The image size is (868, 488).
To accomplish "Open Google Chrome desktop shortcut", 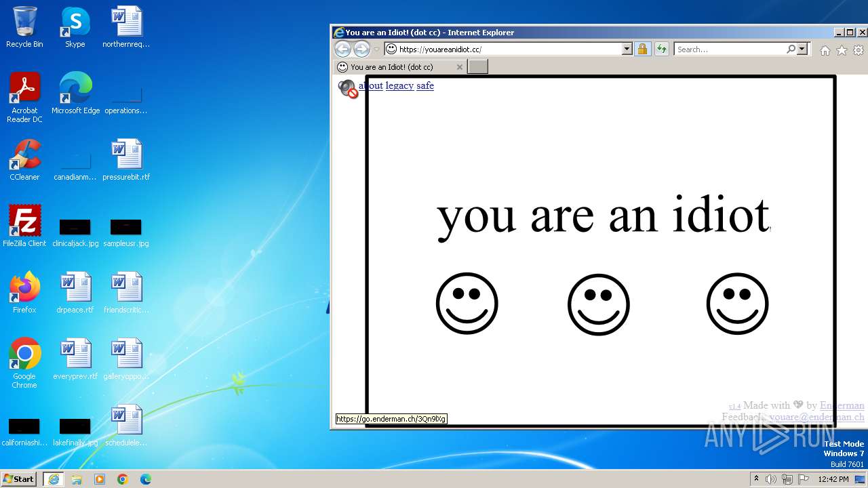I will 24,363.
